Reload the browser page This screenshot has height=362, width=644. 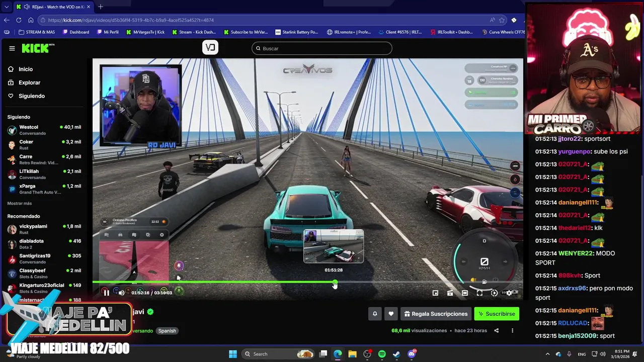pyautogui.click(x=19, y=20)
